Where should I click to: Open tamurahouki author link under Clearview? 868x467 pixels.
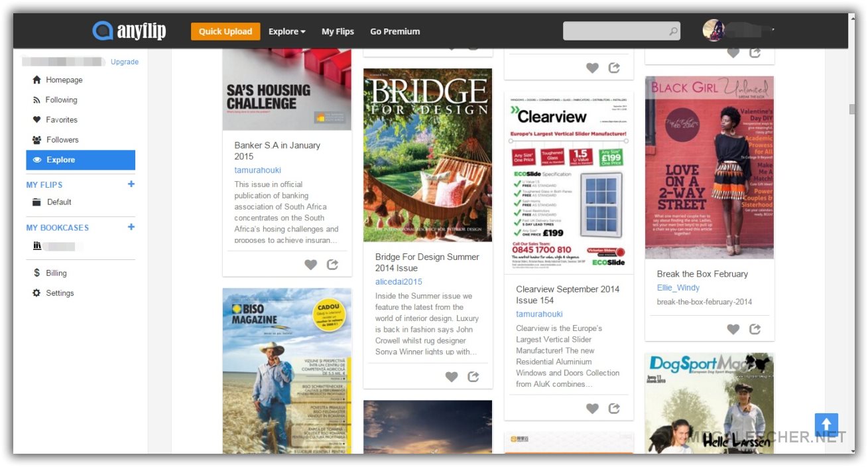540,314
